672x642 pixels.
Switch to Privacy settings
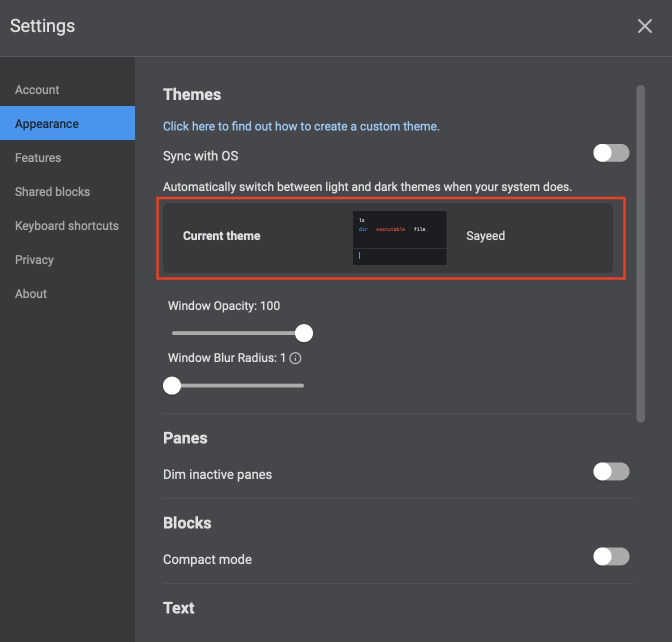pyautogui.click(x=67, y=260)
